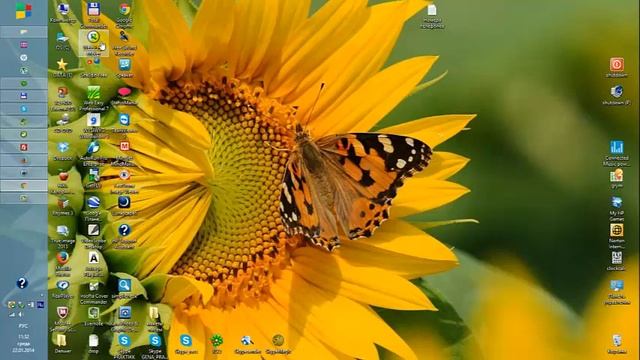Viewport: 640px width, 360px height.
Task: Open AutoRun Pro Enterprise shortcut
Action: [93, 153]
